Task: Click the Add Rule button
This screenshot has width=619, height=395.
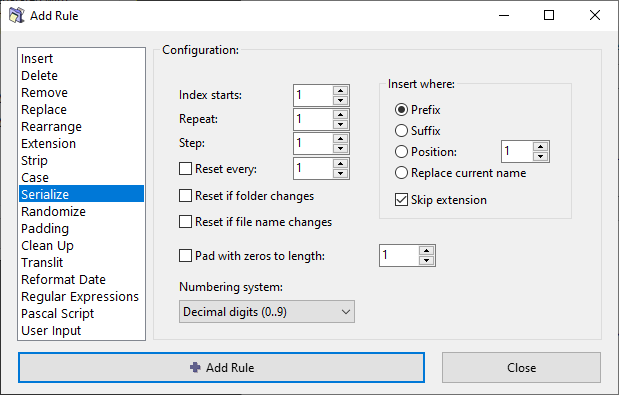Action: (221, 367)
